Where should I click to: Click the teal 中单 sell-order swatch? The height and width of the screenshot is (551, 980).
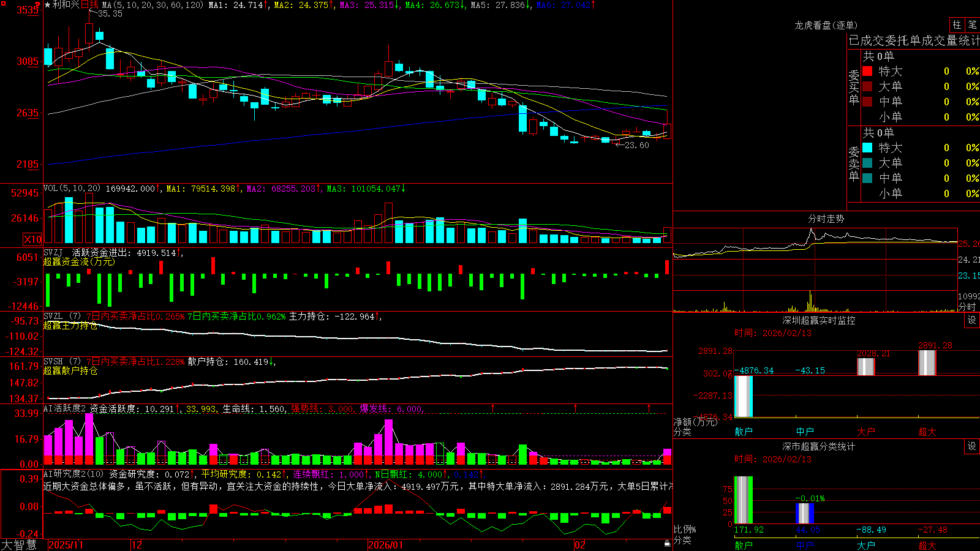[867, 178]
